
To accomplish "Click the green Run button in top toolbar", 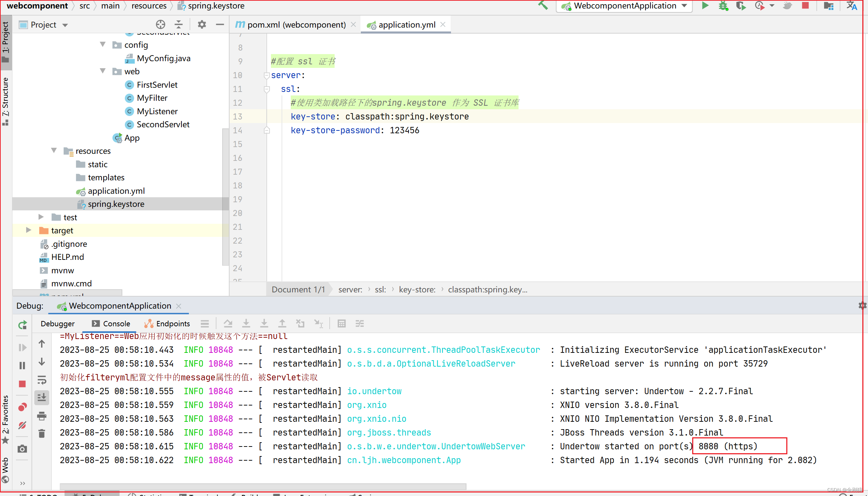I will click(705, 6).
